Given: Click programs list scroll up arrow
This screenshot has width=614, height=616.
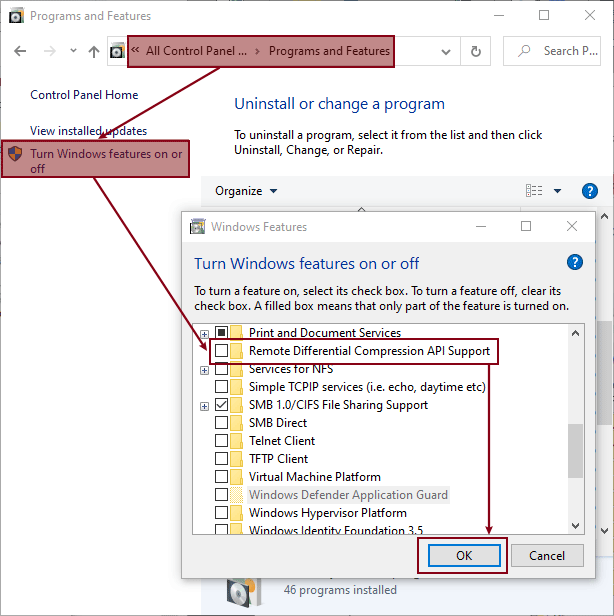Looking at the screenshot, I should pos(605,216).
